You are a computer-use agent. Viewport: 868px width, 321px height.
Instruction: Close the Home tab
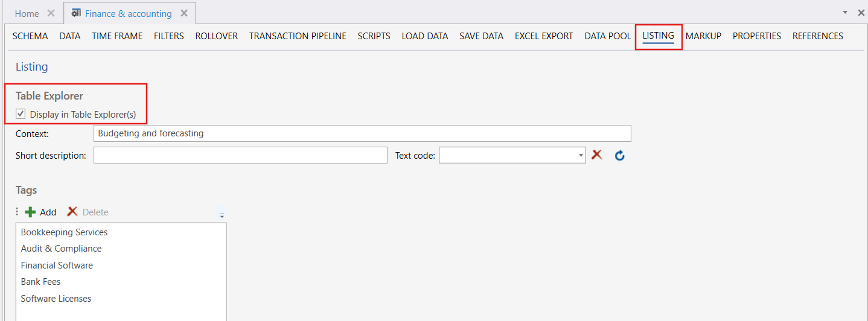(51, 13)
